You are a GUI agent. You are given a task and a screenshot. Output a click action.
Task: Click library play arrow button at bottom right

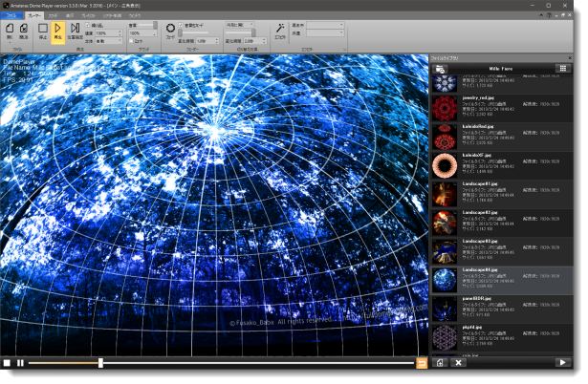click(563, 362)
